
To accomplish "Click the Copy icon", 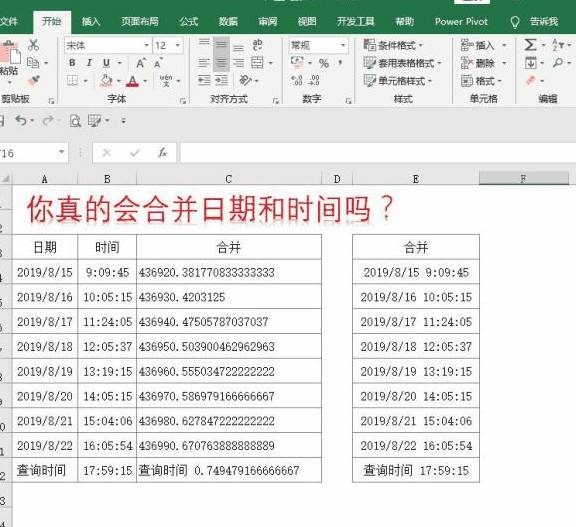I will click(x=33, y=63).
